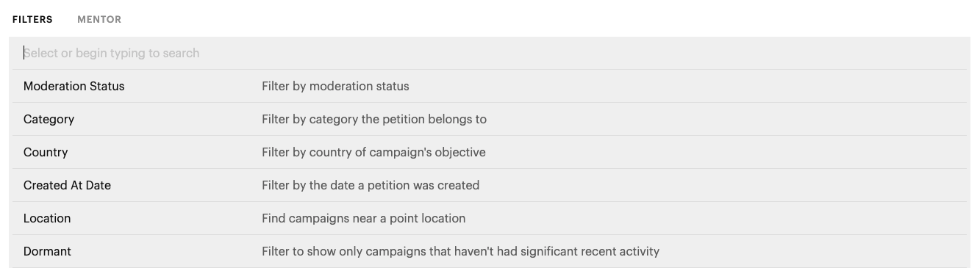Click 'Filter by moderation status' description
Image resolution: width=980 pixels, height=268 pixels.
tap(335, 86)
